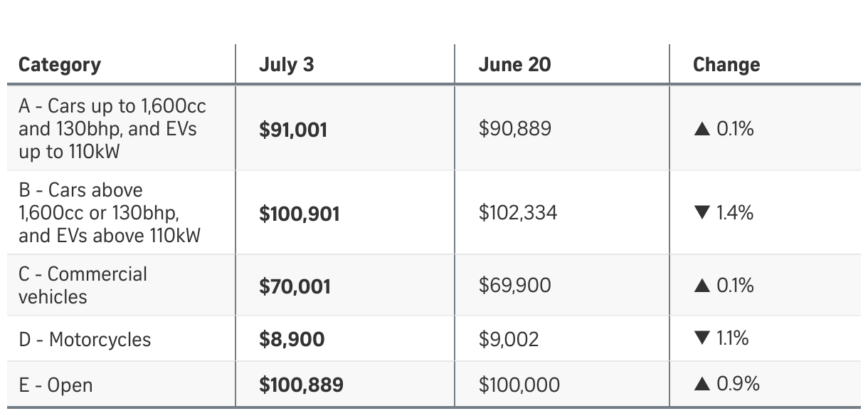Click the Category column header
Image resolution: width=868 pixels, height=416 pixels.
pyautogui.click(x=60, y=65)
